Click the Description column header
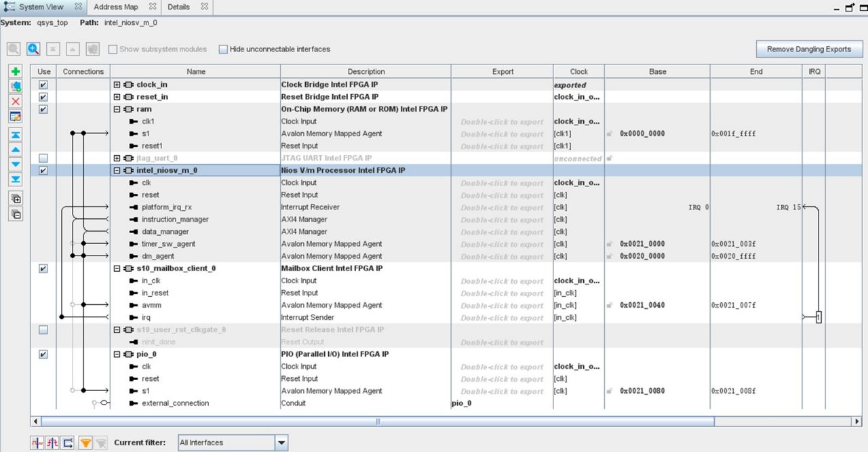This screenshot has width=868, height=452. pos(366,71)
